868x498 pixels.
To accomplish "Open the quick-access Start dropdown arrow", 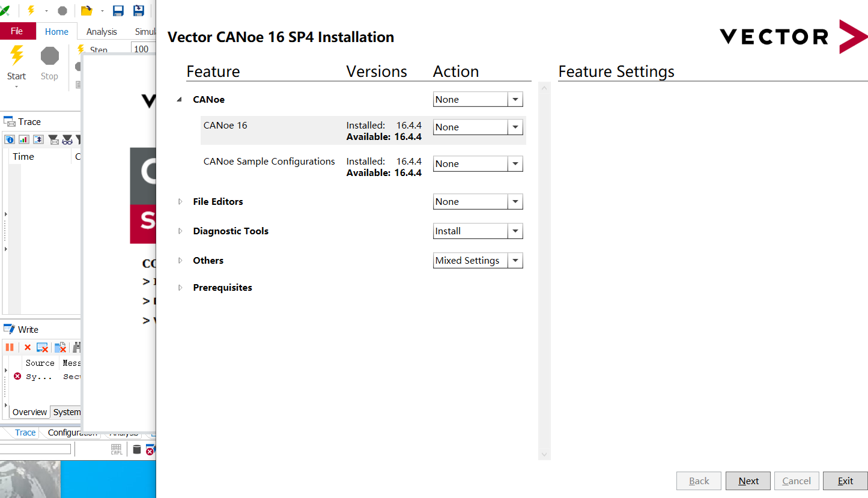I will pyautogui.click(x=46, y=11).
